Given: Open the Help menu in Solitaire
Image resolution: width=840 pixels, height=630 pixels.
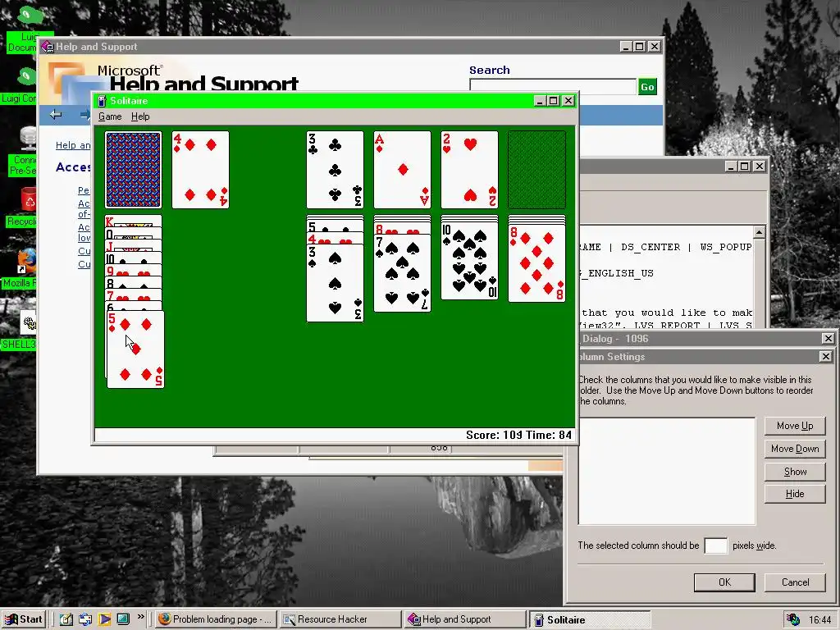Looking at the screenshot, I should (140, 116).
